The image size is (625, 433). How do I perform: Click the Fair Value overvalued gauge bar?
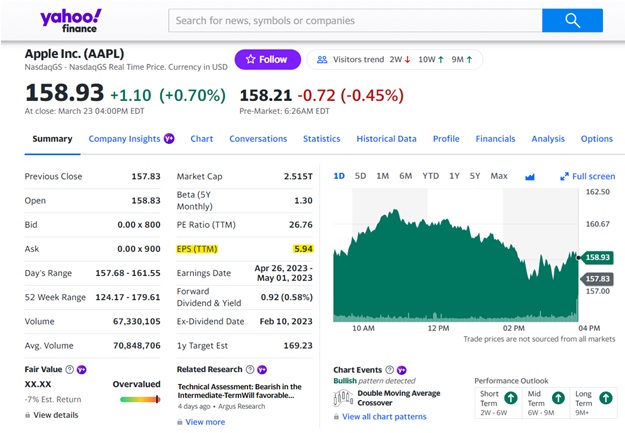(x=140, y=399)
